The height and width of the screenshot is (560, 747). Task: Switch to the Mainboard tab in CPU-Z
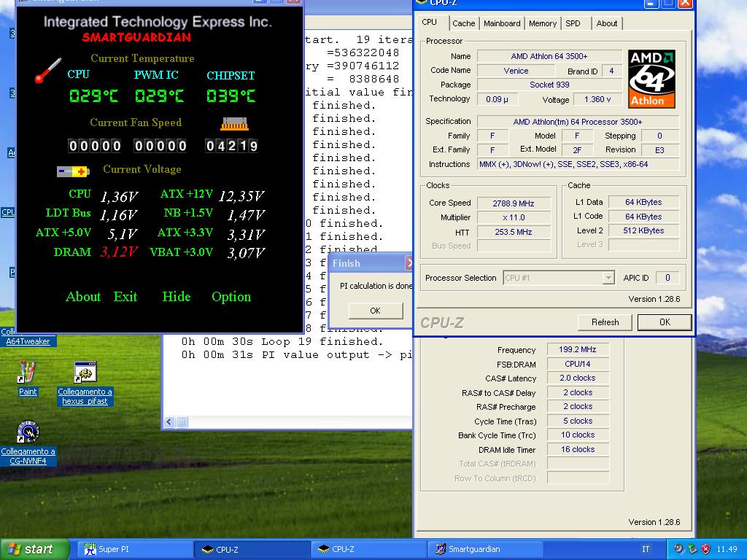coord(502,23)
